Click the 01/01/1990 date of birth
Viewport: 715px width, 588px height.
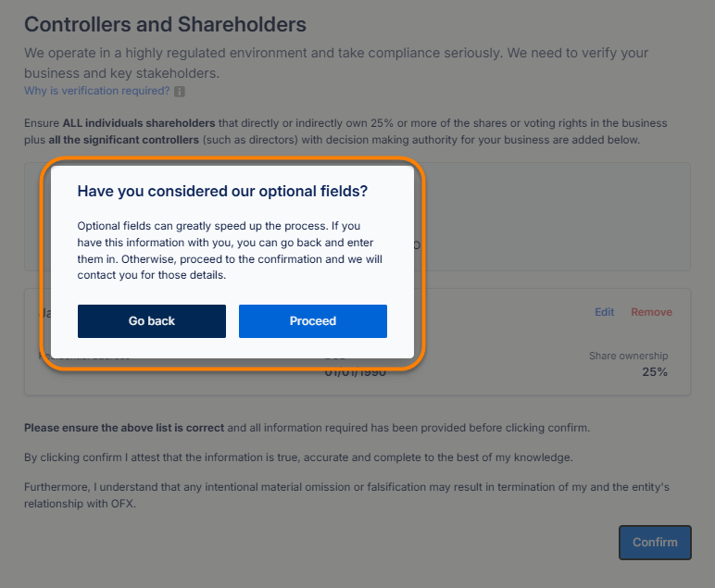click(355, 373)
